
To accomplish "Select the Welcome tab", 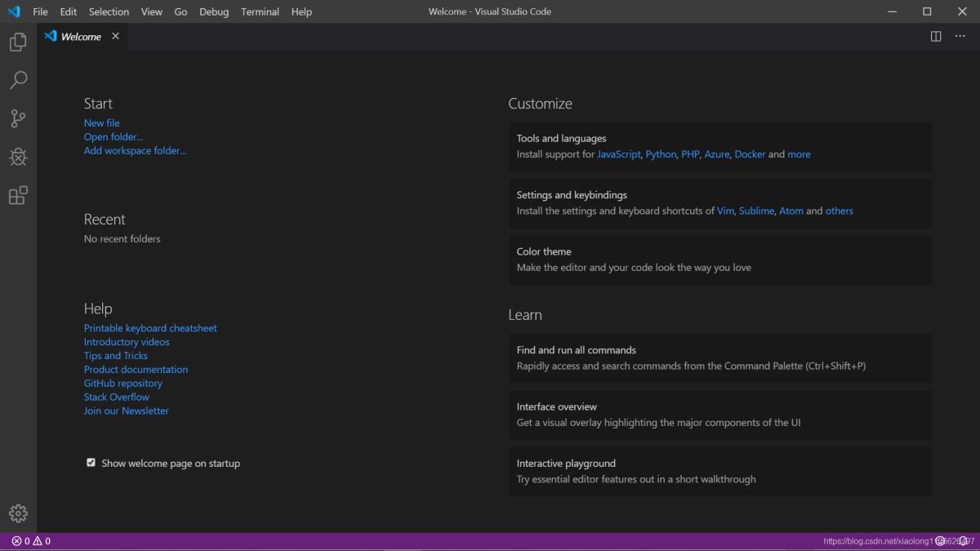I will tap(80, 36).
